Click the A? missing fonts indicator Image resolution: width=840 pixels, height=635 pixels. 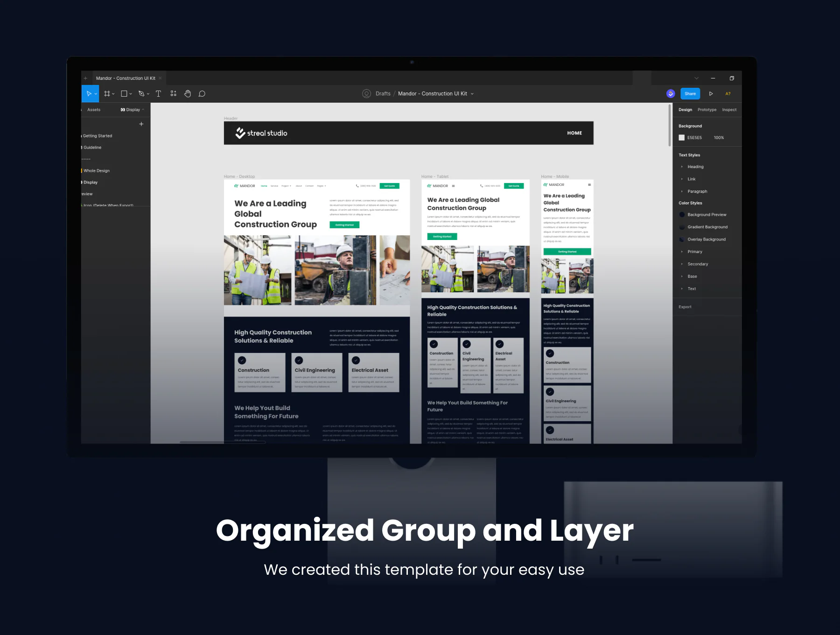click(x=728, y=94)
